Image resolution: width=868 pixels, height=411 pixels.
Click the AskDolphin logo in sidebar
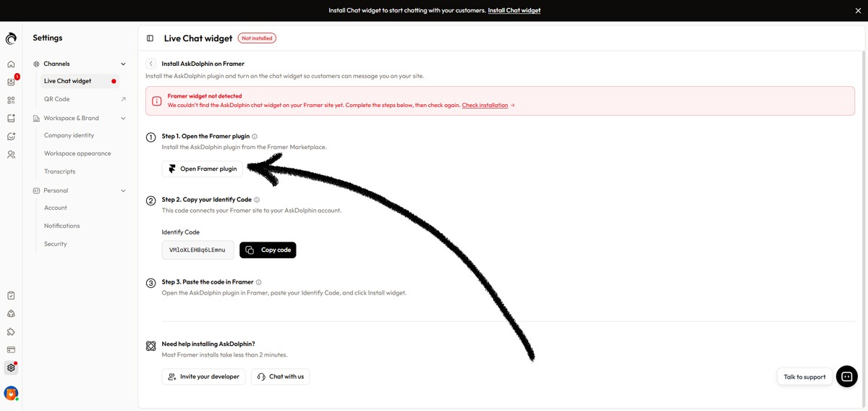(11, 39)
